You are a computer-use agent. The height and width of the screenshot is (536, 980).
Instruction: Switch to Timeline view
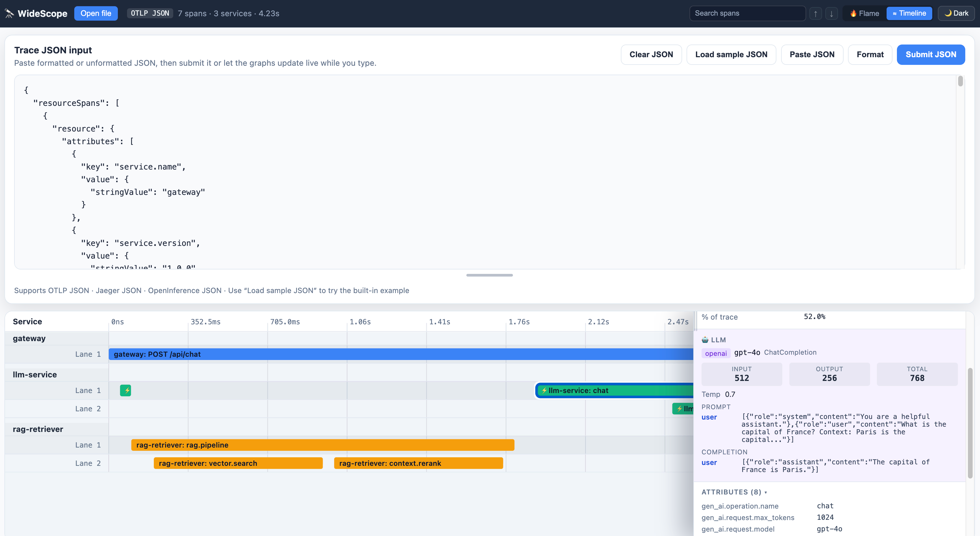(909, 13)
